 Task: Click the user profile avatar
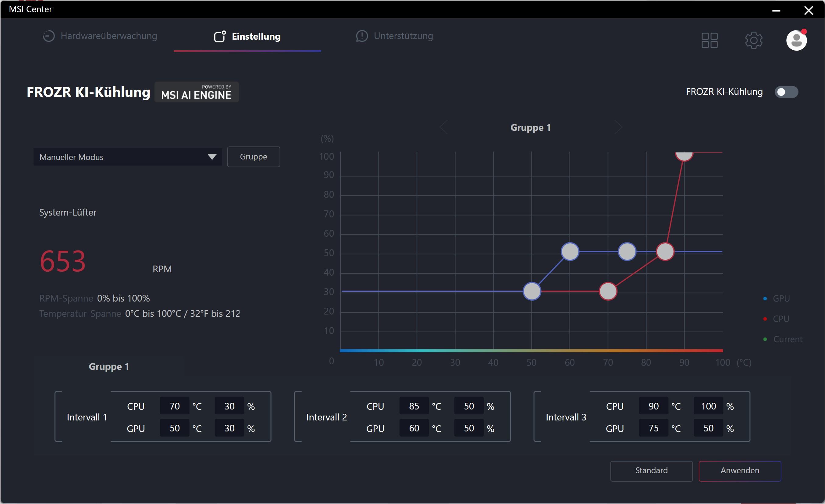click(x=796, y=41)
